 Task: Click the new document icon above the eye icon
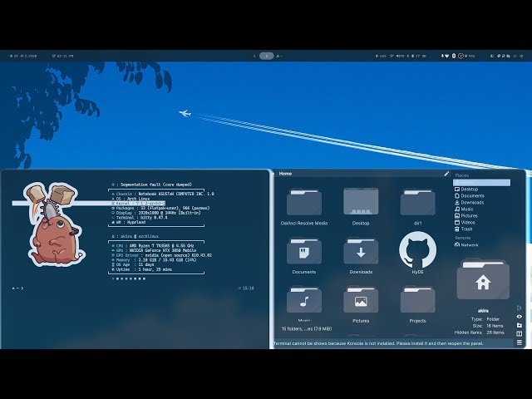519,308
